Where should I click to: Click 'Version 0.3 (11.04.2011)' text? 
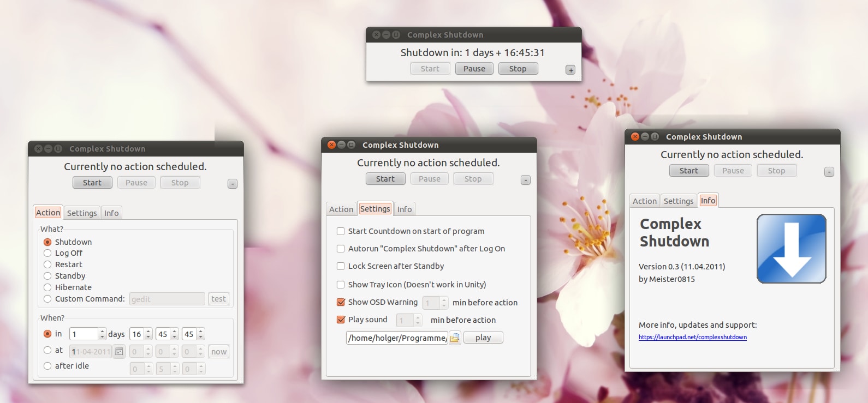point(682,267)
